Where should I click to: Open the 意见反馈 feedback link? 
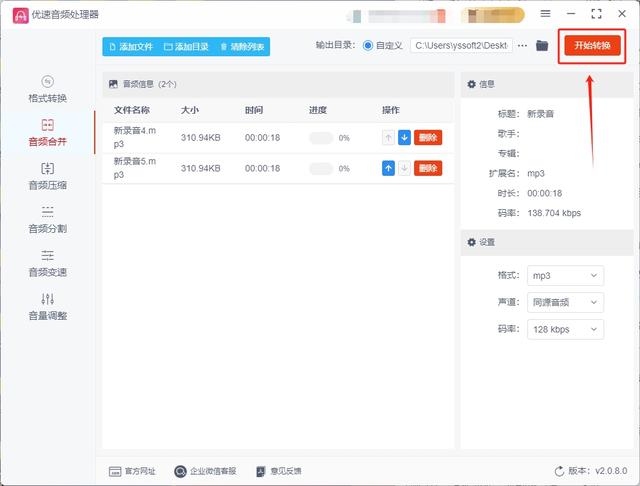[279, 471]
